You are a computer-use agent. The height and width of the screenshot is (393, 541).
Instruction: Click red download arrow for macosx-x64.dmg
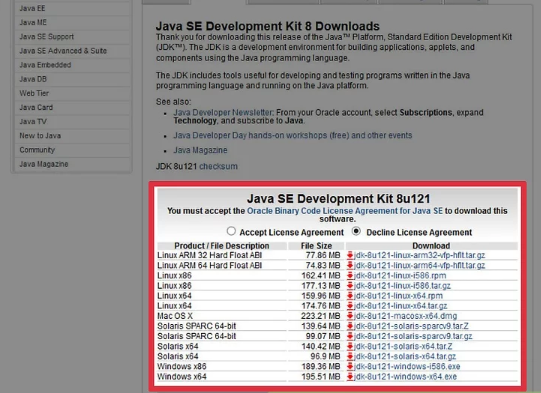pos(350,316)
